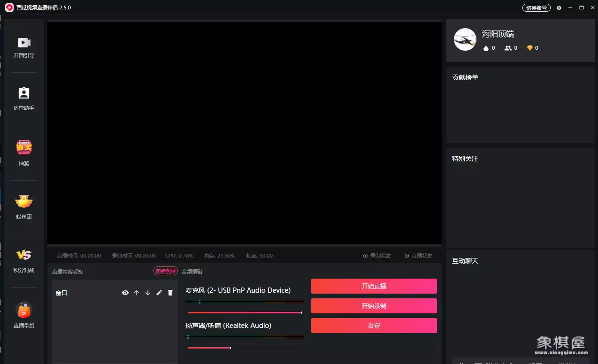Open the 房管助手 room manager assistant

pyautogui.click(x=24, y=93)
